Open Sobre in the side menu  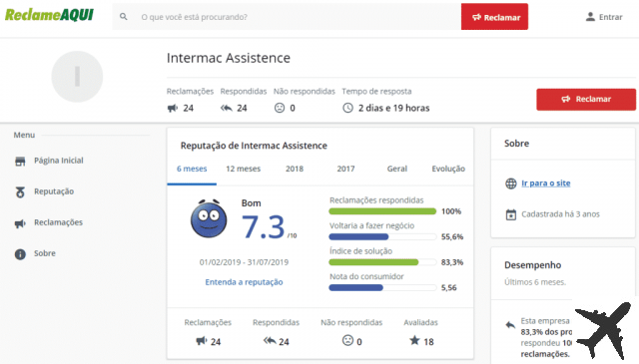coord(44,253)
